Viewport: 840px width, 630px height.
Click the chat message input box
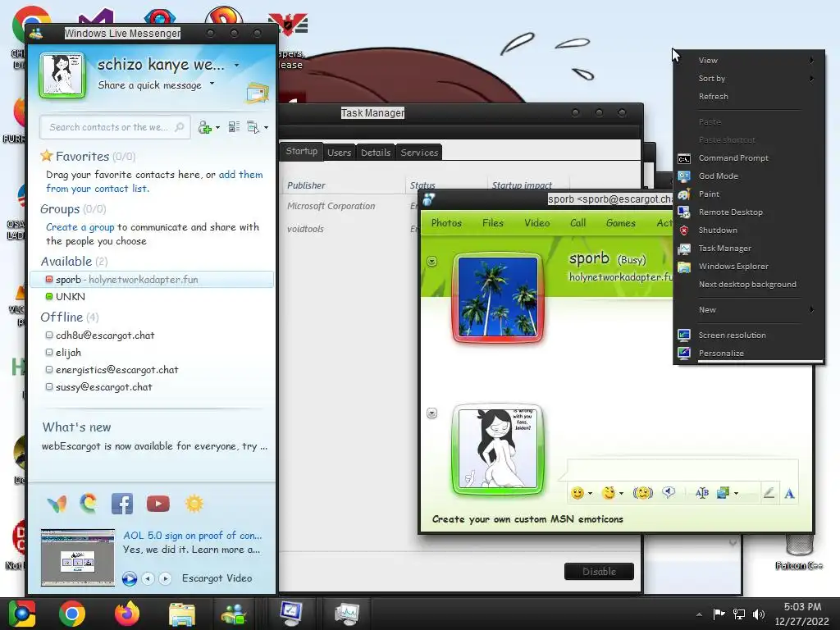pos(682,470)
